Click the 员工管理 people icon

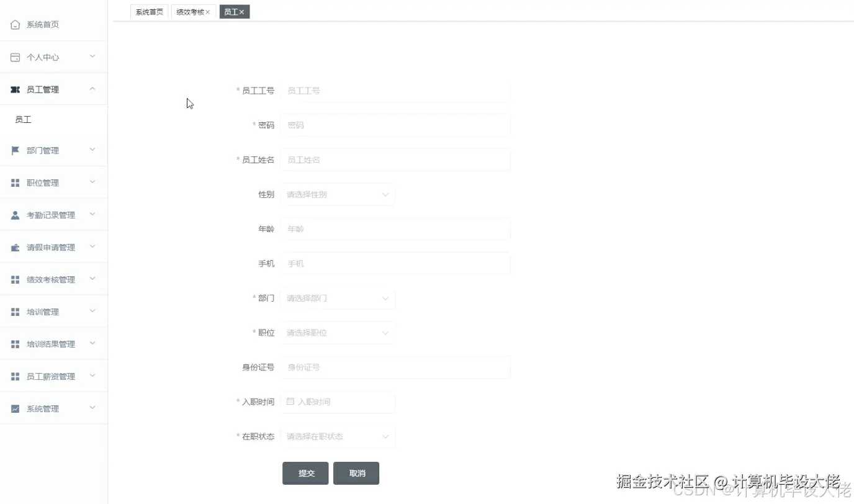(x=15, y=89)
